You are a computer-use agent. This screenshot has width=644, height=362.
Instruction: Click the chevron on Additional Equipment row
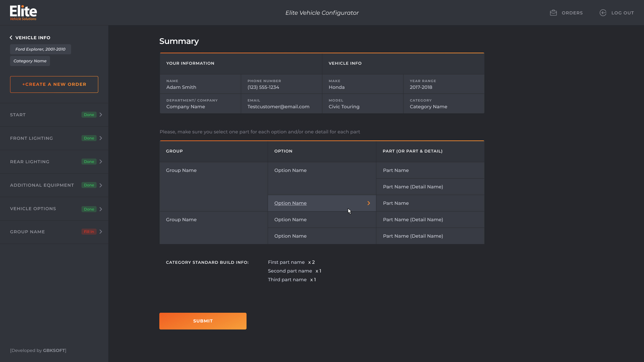tap(101, 185)
